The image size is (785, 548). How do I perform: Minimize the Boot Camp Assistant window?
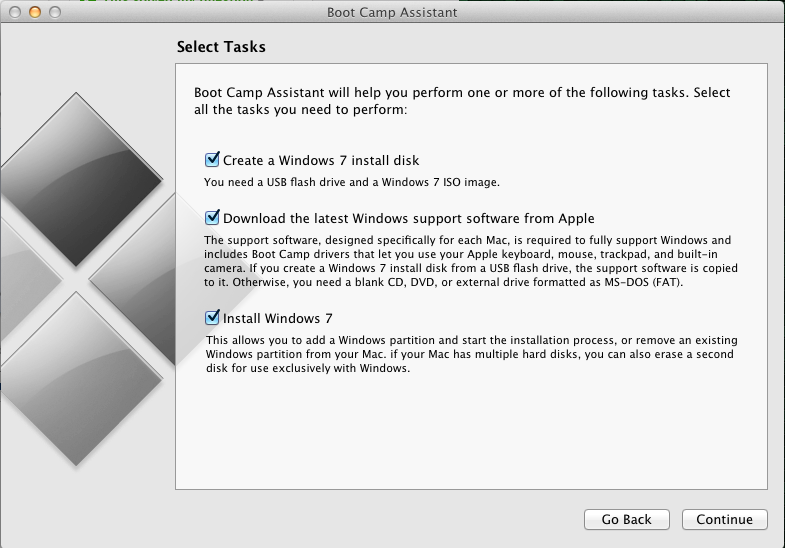point(35,12)
